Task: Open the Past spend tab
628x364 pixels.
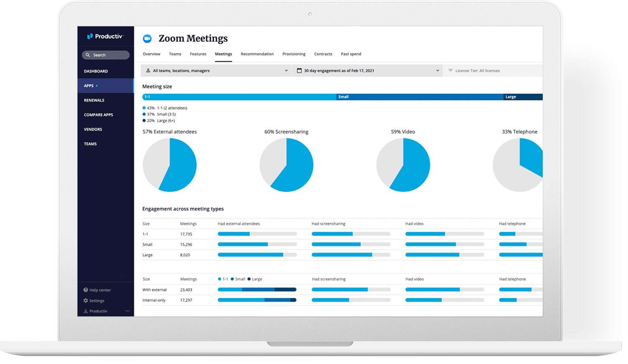Action: coord(351,54)
